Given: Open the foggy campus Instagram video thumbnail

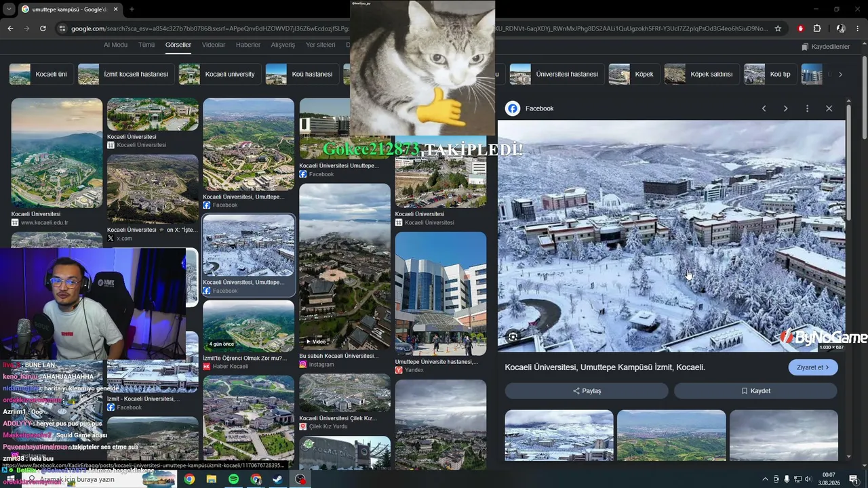Looking at the screenshot, I should (345, 266).
